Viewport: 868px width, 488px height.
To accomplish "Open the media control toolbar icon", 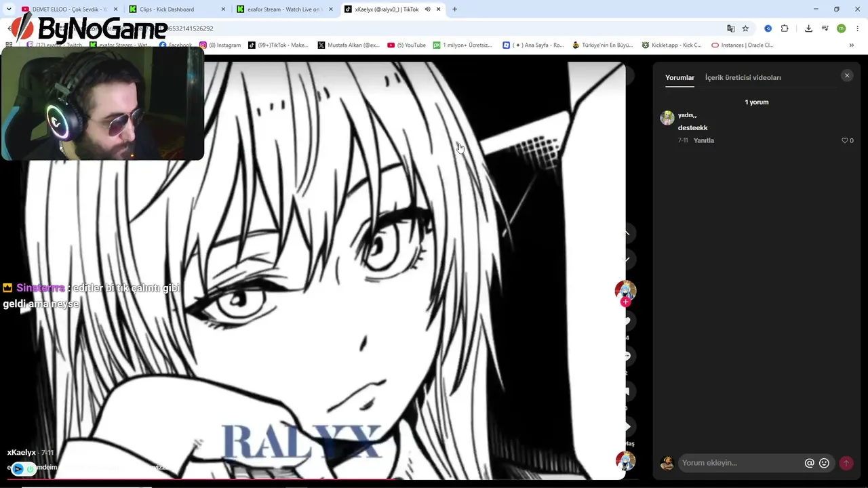I will (x=825, y=28).
